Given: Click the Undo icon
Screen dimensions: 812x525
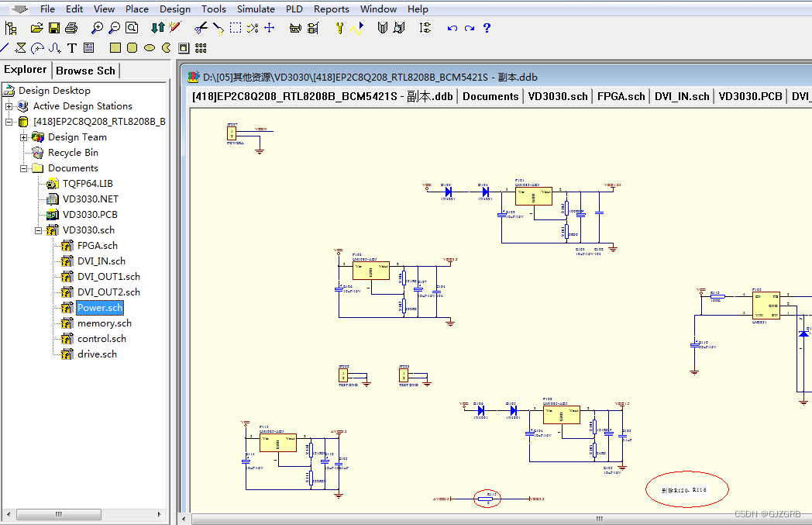Looking at the screenshot, I should click(451, 27).
